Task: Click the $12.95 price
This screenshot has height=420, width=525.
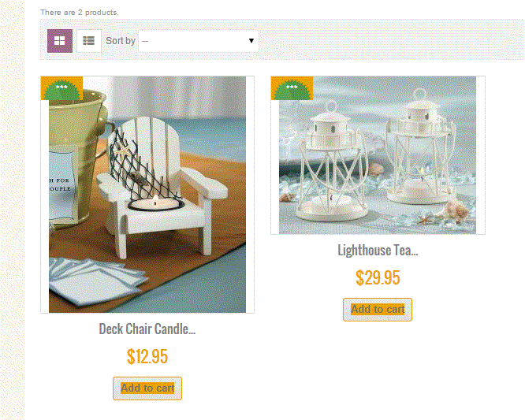Action: tap(147, 356)
